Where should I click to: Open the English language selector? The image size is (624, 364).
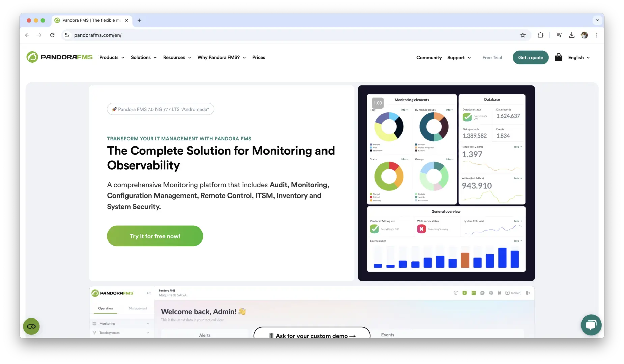coord(579,58)
